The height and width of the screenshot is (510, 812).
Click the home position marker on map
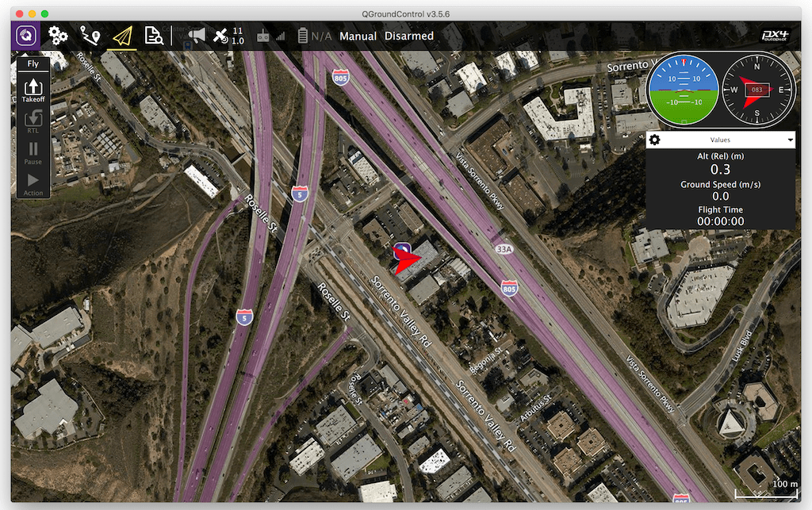402,248
